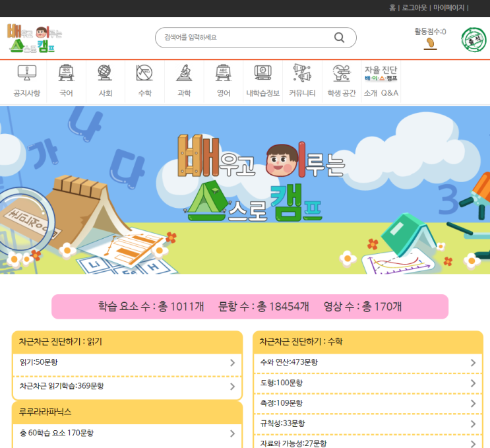Click the bean icon under 활동점수
490x448 pixels.
(x=430, y=44)
